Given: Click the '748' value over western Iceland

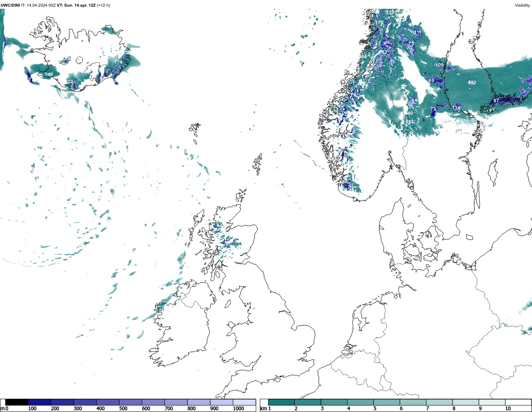Looking at the screenshot, I should point(49,75).
